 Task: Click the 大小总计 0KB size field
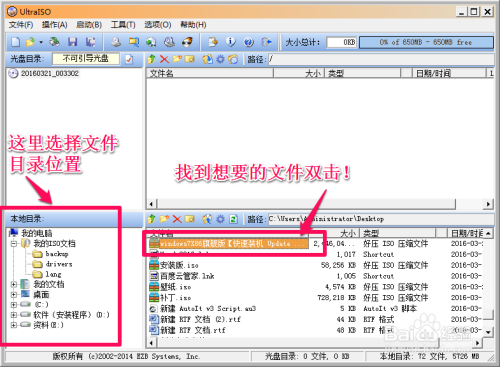[341, 42]
